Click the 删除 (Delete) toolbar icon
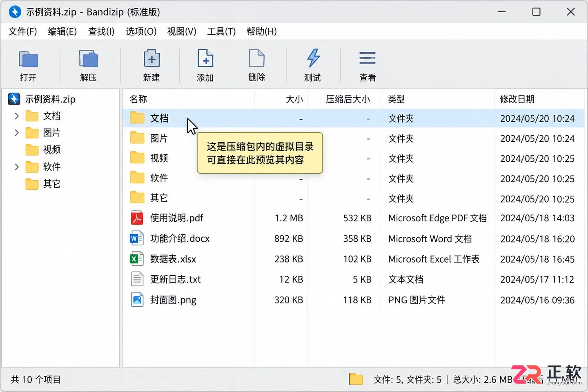 click(x=257, y=58)
